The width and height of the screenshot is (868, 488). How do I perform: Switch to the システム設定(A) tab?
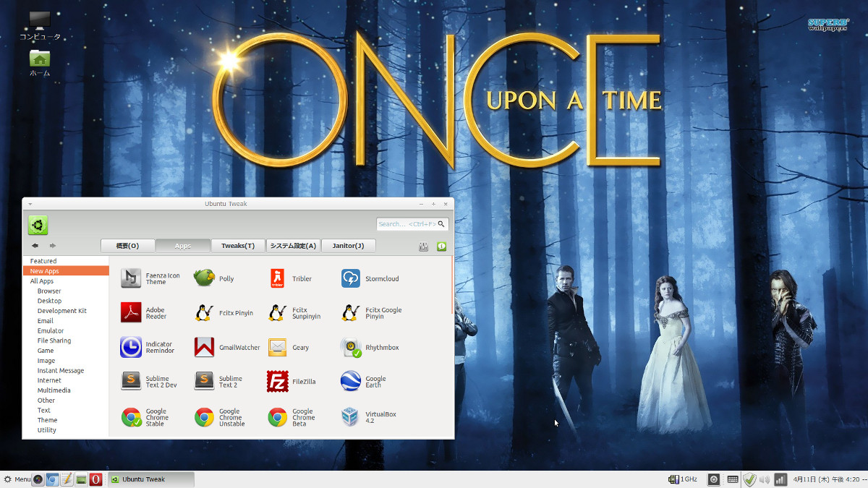pos(293,246)
